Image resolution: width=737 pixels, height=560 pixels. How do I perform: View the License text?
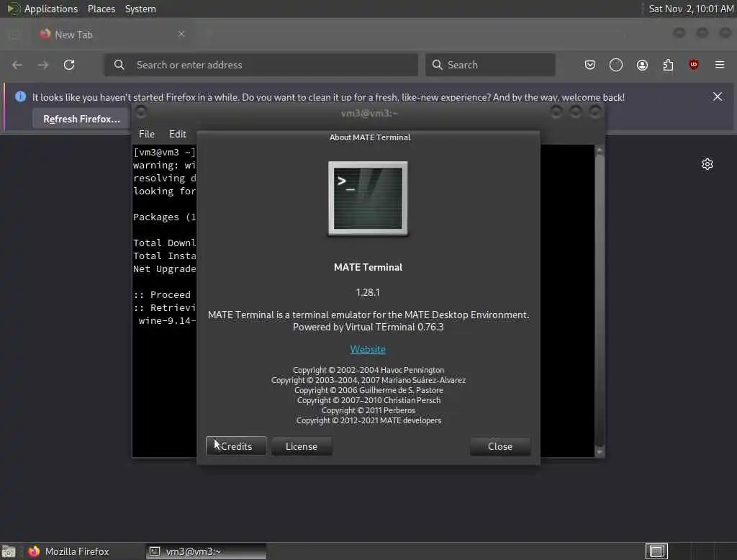302,446
